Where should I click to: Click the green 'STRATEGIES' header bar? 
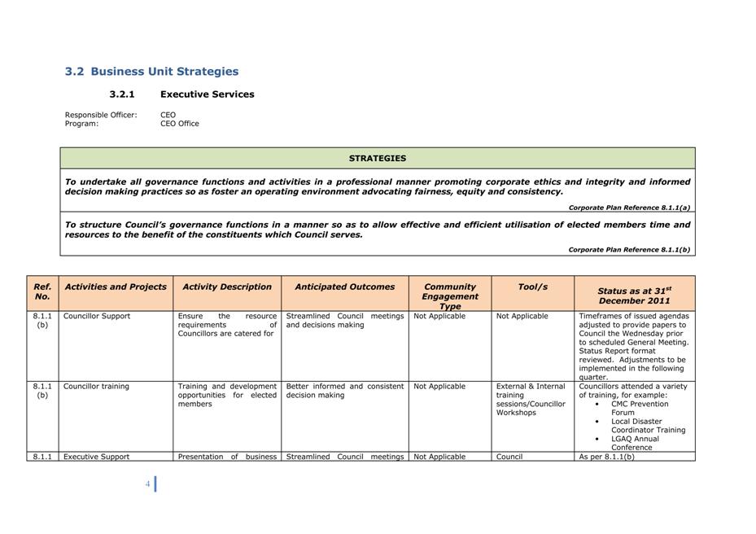(x=377, y=158)
